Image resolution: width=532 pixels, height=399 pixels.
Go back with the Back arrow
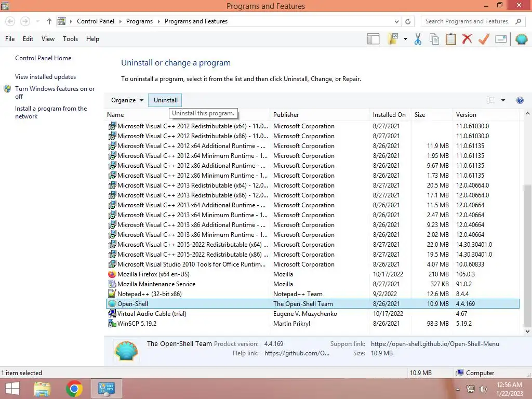click(x=10, y=21)
